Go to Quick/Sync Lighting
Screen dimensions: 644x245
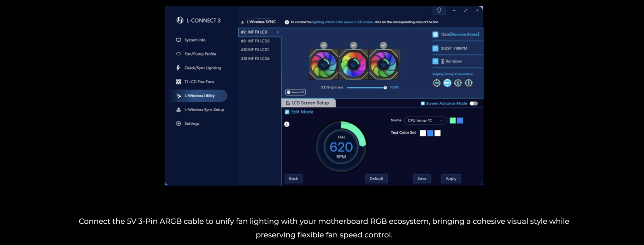pyautogui.click(x=198, y=68)
